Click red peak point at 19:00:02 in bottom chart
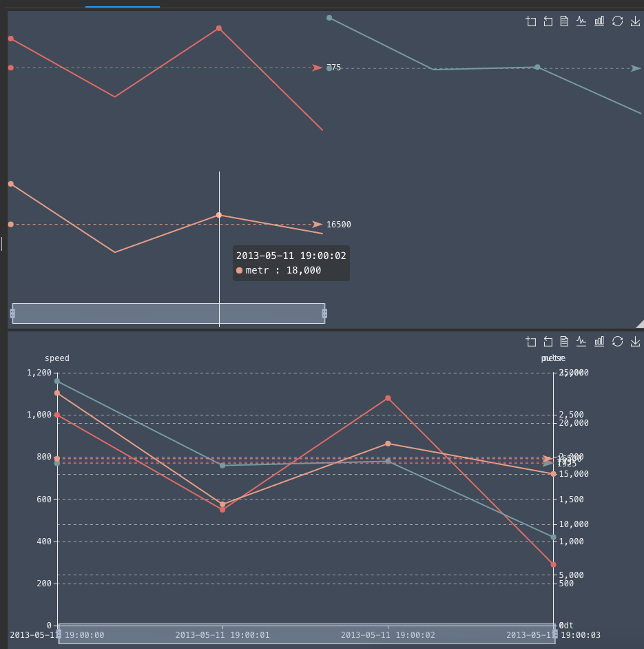The image size is (644, 649). point(388,398)
